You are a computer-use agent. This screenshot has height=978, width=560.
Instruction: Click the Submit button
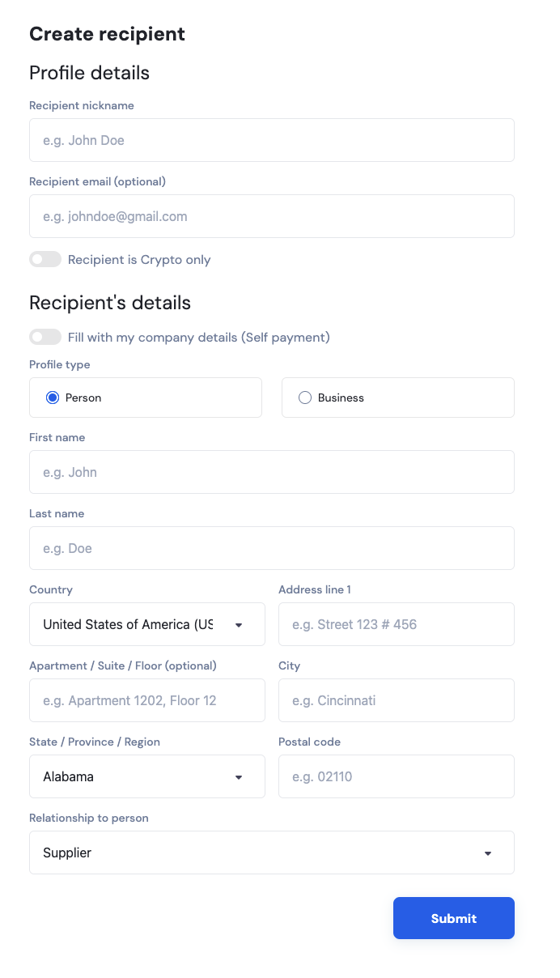click(454, 918)
